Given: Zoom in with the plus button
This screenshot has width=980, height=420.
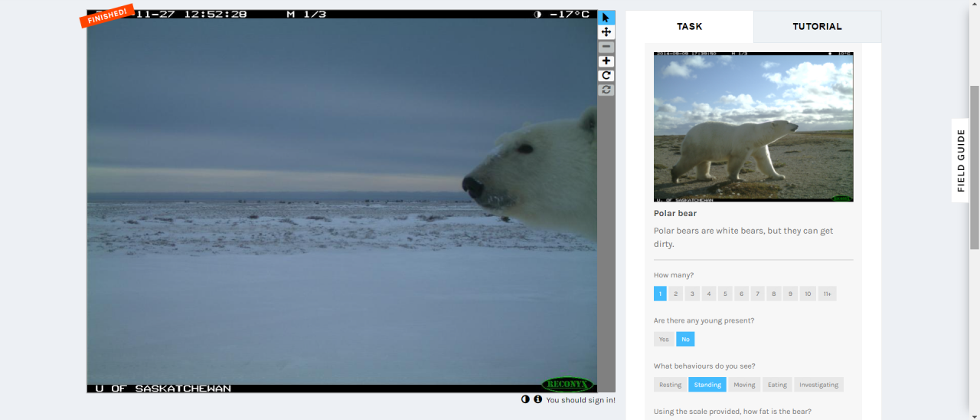Looking at the screenshot, I should pos(606,61).
